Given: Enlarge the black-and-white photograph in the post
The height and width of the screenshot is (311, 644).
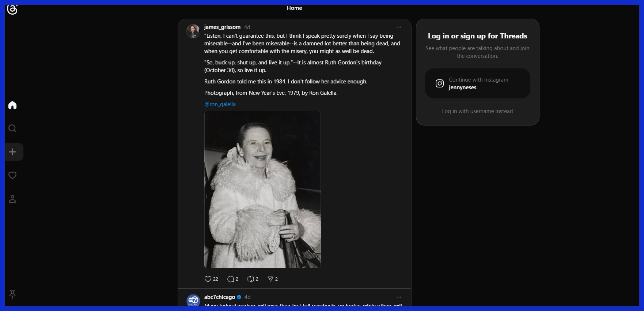Looking at the screenshot, I should (x=262, y=190).
